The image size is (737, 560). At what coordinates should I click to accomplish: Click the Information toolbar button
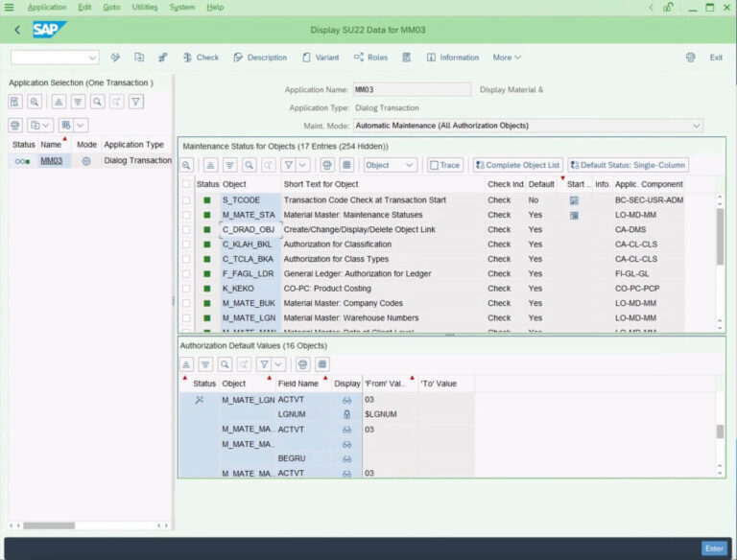point(453,58)
